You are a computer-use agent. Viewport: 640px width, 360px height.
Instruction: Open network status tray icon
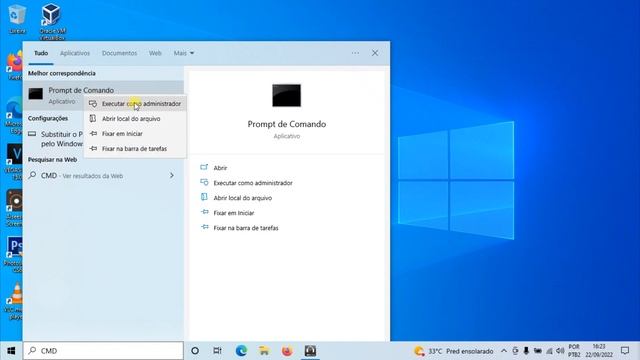[x=549, y=351]
